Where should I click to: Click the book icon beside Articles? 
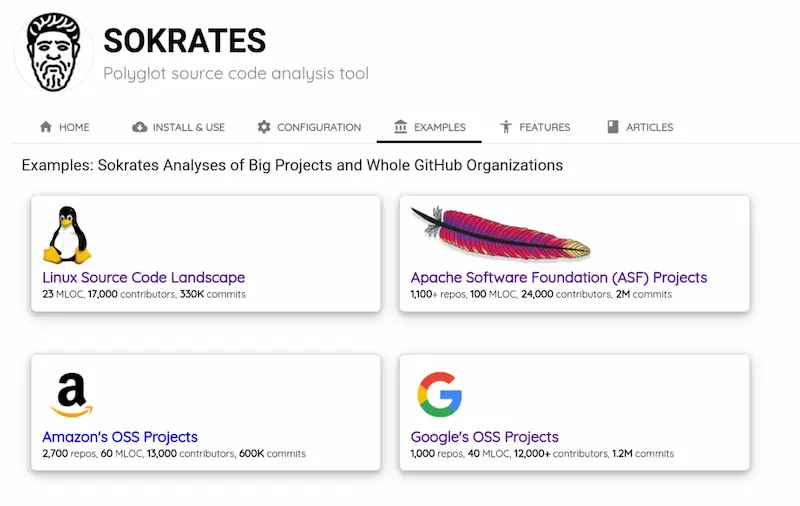point(613,126)
